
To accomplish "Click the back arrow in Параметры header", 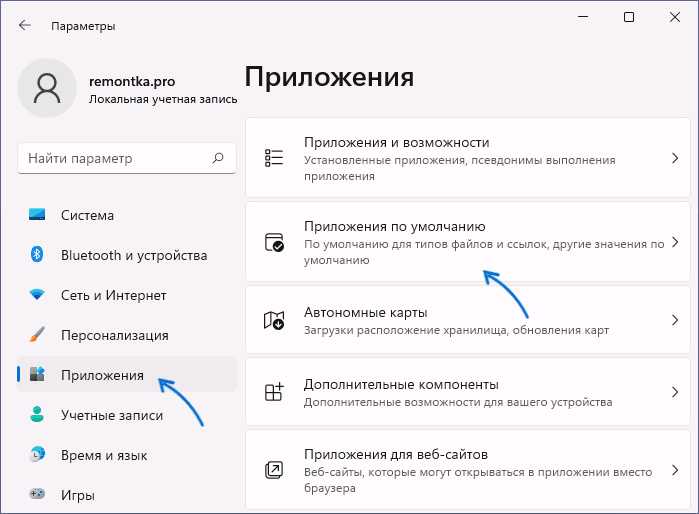I will click(x=25, y=25).
